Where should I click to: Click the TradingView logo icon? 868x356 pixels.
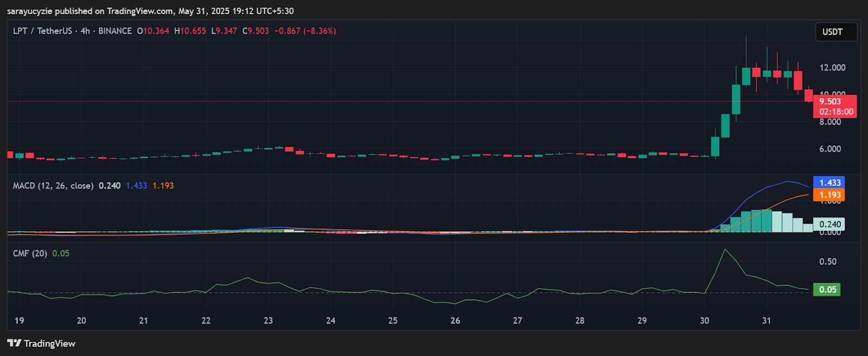14,343
